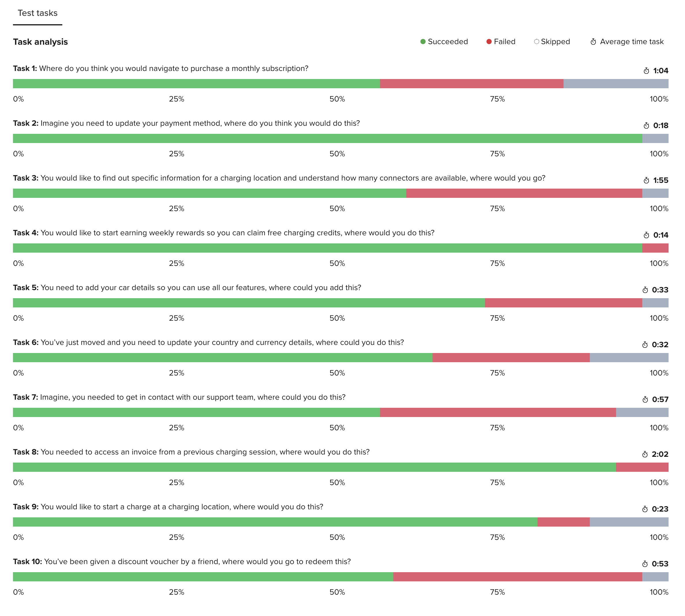This screenshot has height=616, width=685.
Task: Click the Average time task legend clock icon
Action: click(x=593, y=42)
